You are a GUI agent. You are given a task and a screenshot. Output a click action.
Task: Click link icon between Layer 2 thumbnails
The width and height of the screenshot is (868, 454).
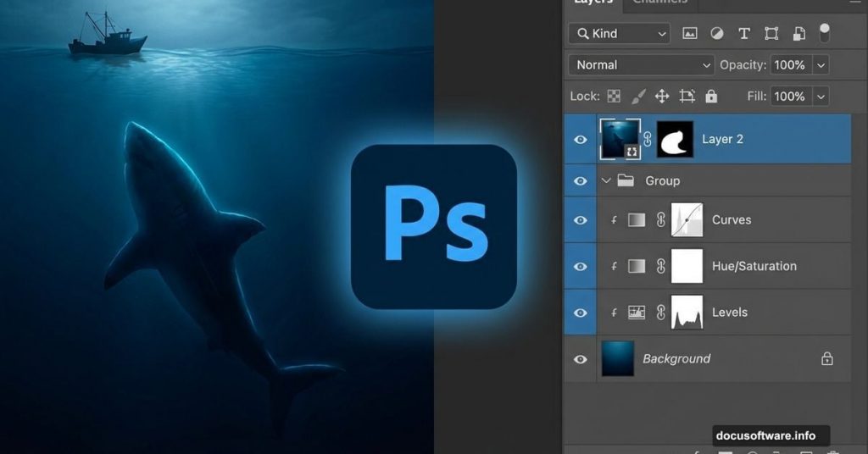[x=648, y=140]
